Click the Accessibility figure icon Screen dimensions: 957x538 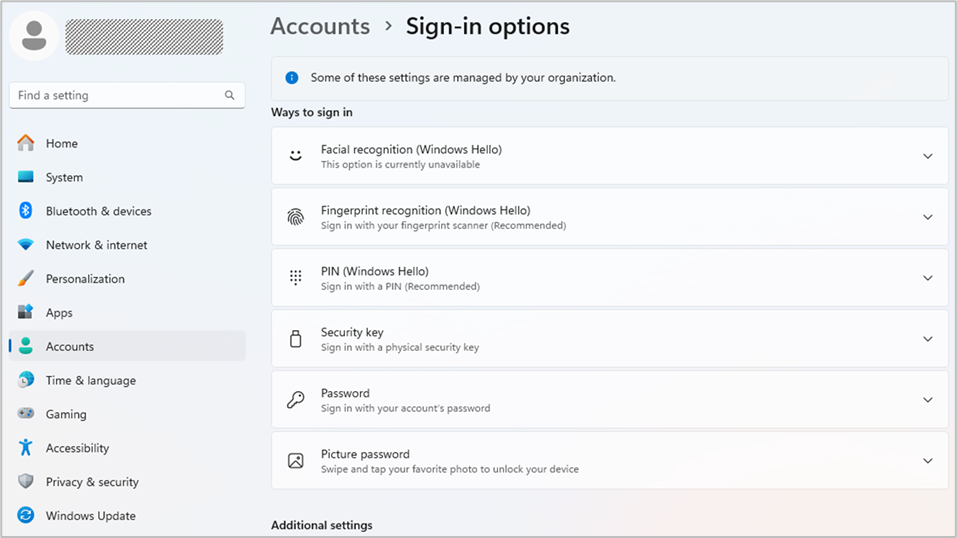point(26,448)
